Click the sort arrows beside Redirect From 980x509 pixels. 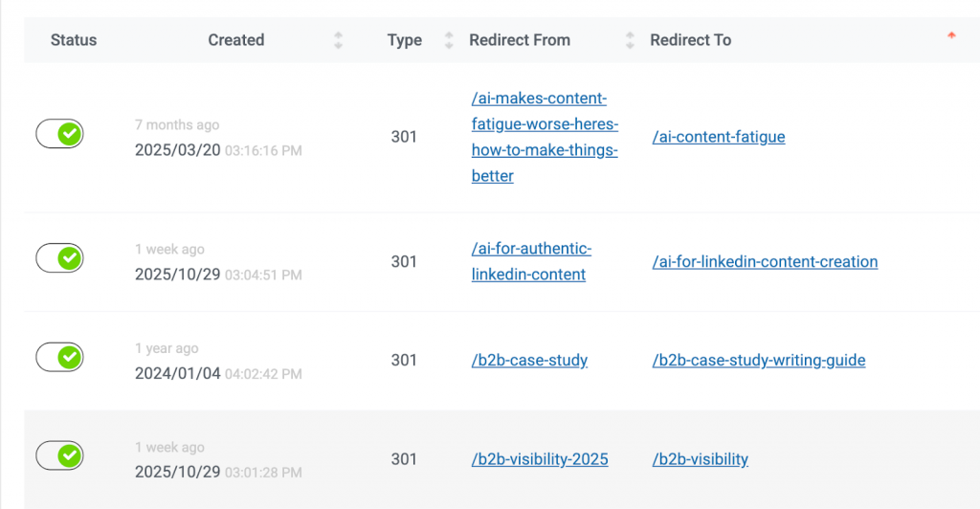[630, 40]
